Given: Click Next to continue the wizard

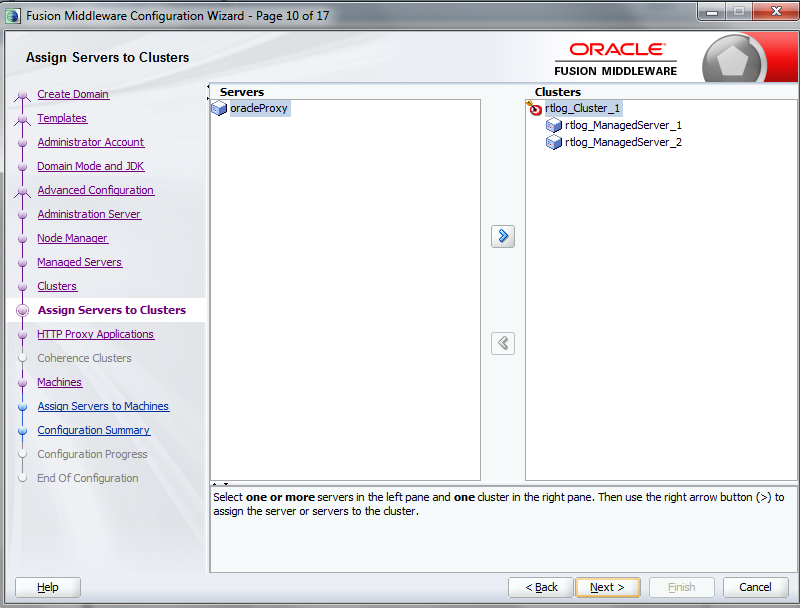Looking at the screenshot, I should [x=608, y=587].
